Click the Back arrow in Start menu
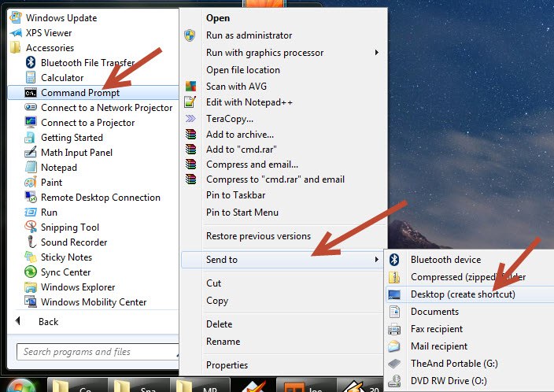The width and height of the screenshot is (554, 392). tap(17, 321)
